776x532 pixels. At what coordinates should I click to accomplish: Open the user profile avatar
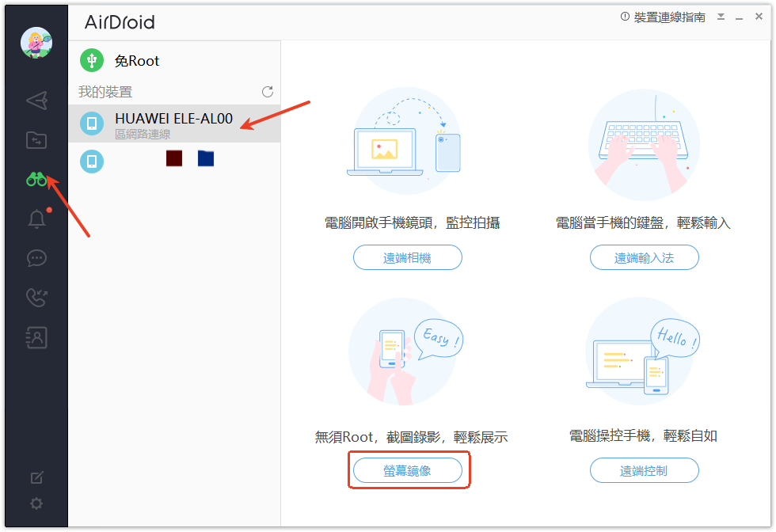[36, 43]
